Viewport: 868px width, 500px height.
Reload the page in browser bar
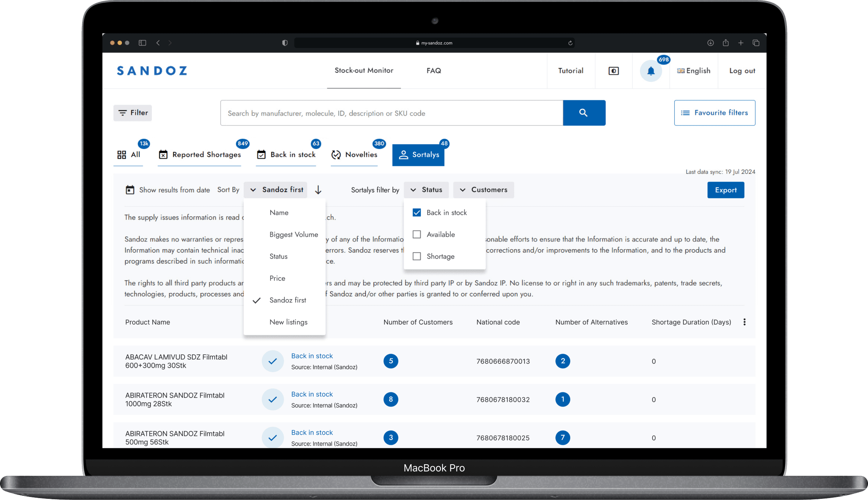click(570, 43)
